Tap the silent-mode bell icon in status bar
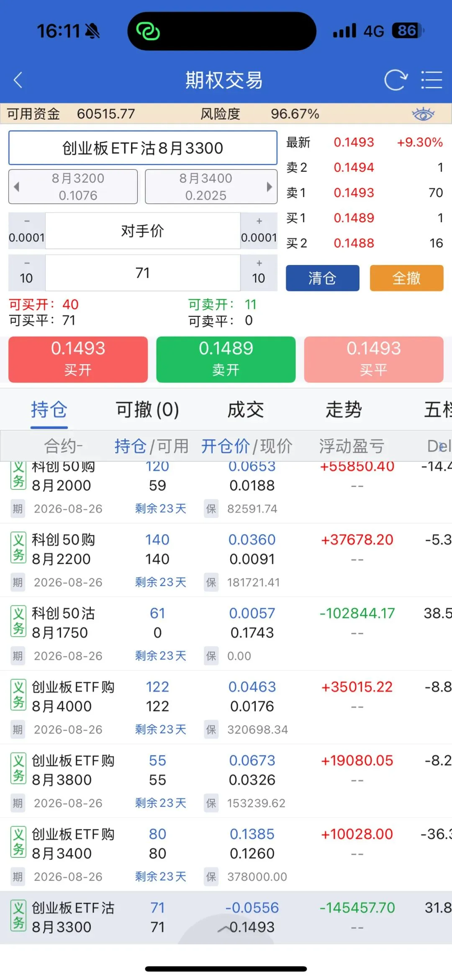Image resolution: width=452 pixels, height=980 pixels. click(92, 31)
